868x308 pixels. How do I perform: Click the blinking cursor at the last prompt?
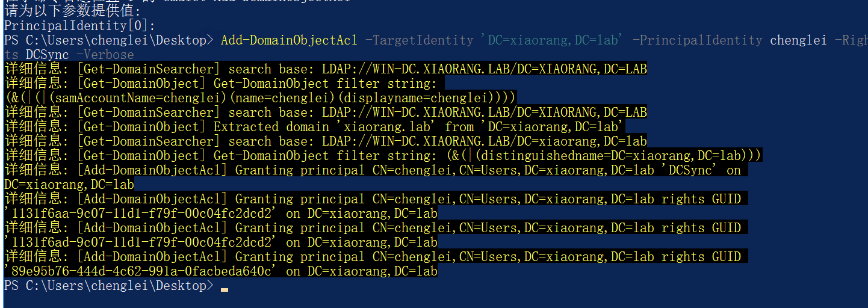pos(225,290)
